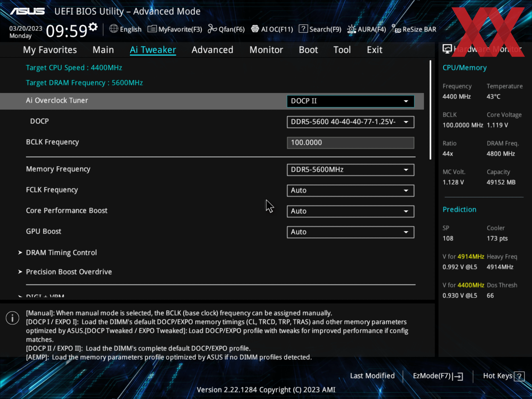Click the Prediction heading
This screenshot has height=399, width=532.
[x=459, y=209]
